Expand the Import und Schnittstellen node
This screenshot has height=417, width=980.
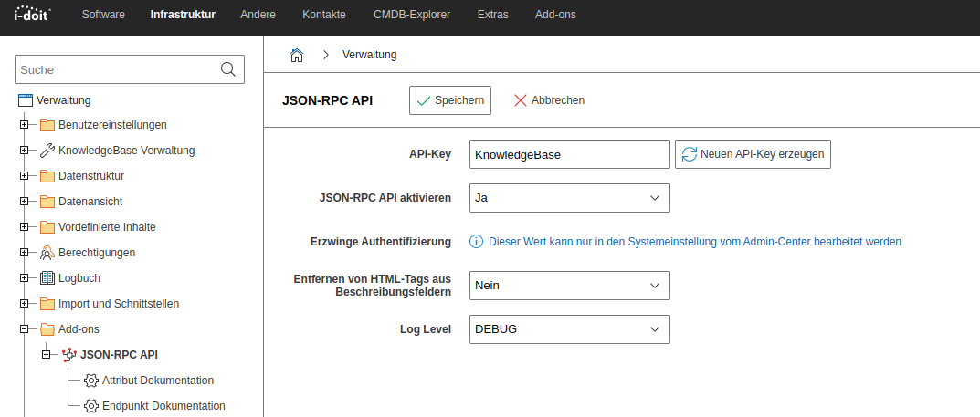point(25,304)
